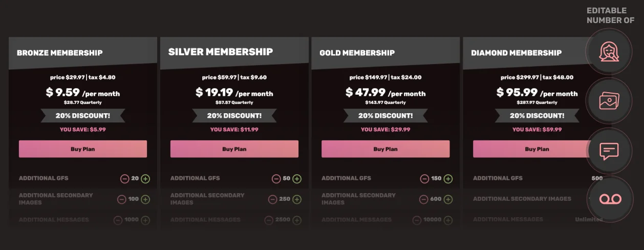Click the girlfriend avatar circle icon
This screenshot has height=250, width=644.
coord(609,52)
